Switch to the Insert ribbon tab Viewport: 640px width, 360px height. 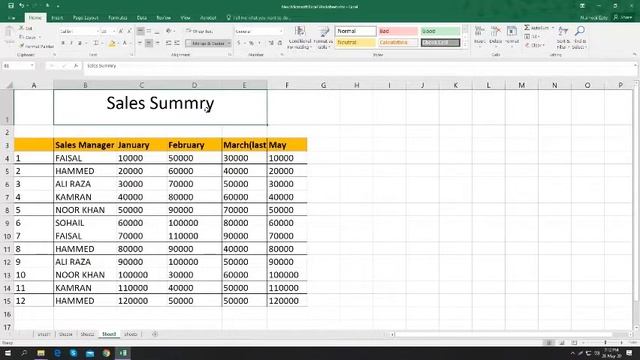pos(57,18)
